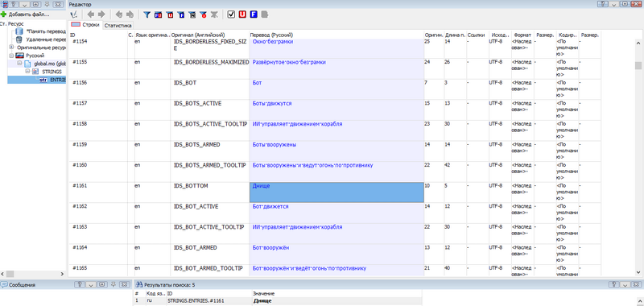
Task: Click the blue F funnel filter icon
Action: (180, 14)
